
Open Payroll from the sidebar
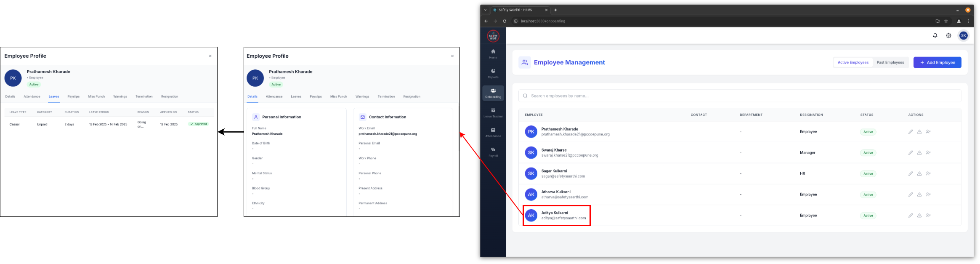(493, 152)
